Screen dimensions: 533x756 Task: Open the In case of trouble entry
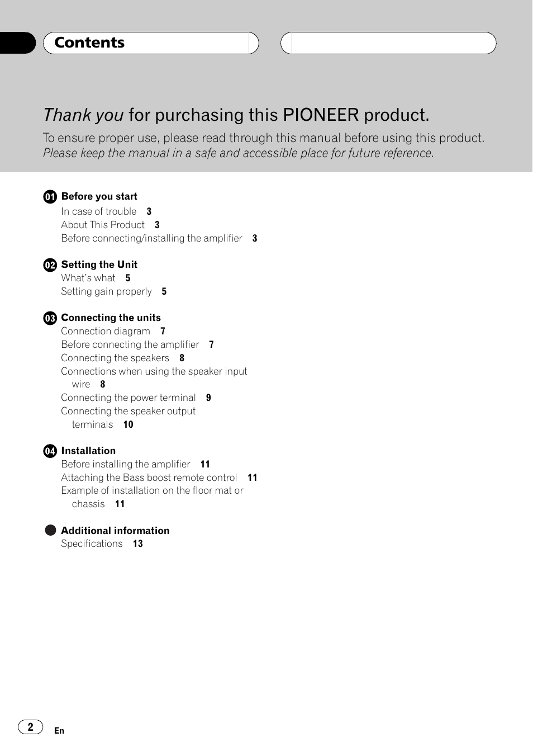point(106,211)
